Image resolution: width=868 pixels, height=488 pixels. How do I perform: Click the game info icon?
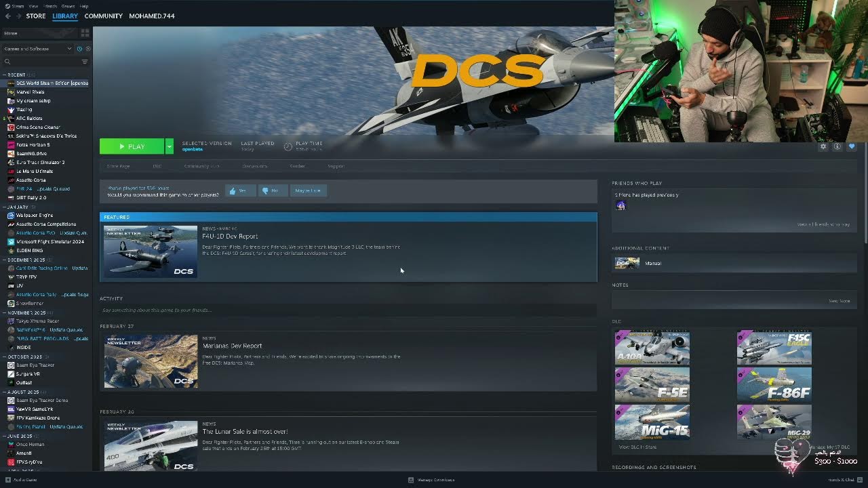[x=837, y=146]
